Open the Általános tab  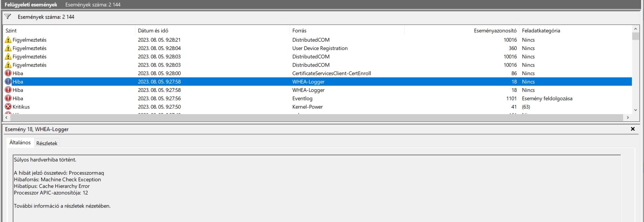20,143
